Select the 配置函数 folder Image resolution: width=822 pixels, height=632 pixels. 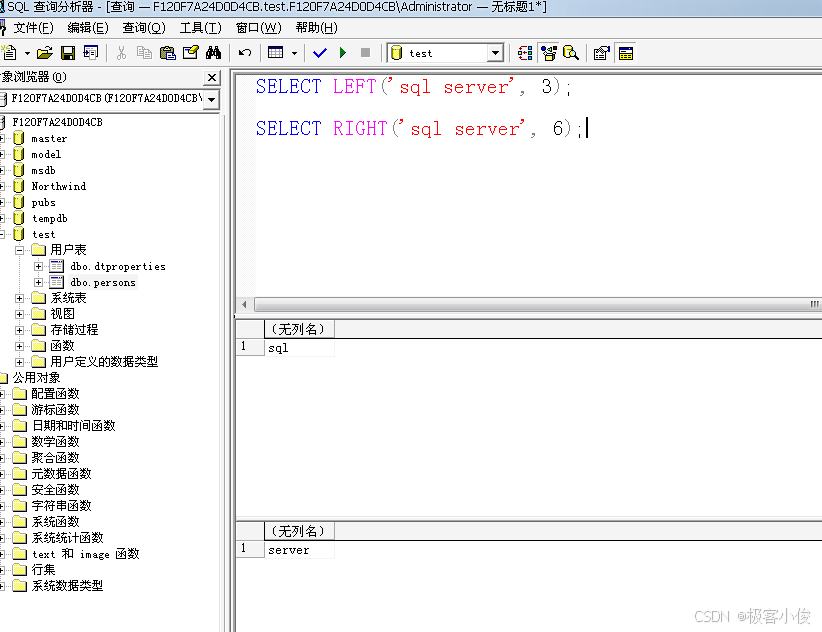[55, 394]
